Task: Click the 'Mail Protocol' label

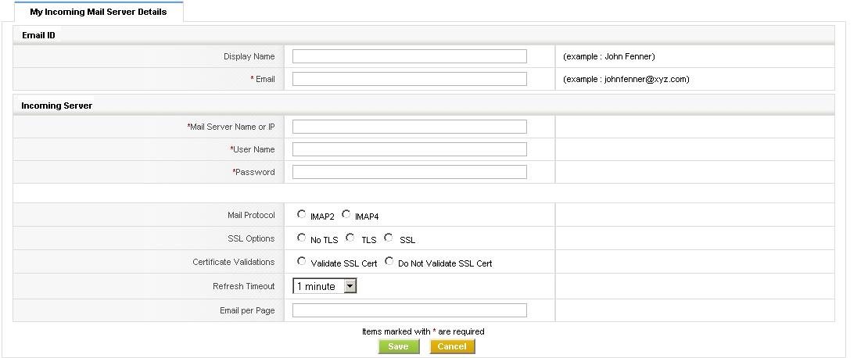Action: [251, 215]
